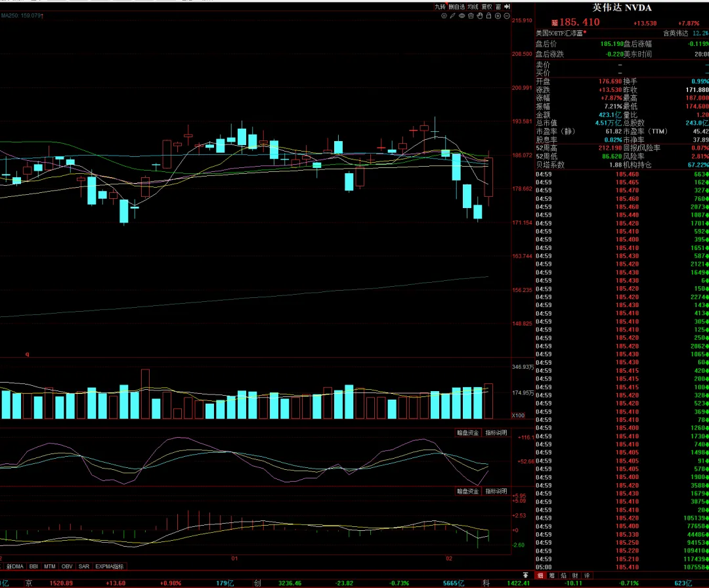
Task: Click the 振幅 7.21% value
Action: click(x=613, y=107)
